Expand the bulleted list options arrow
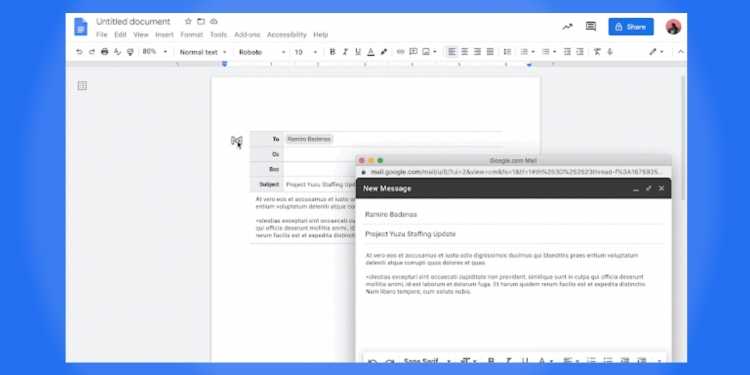This screenshot has height=375, width=750. coord(554,52)
